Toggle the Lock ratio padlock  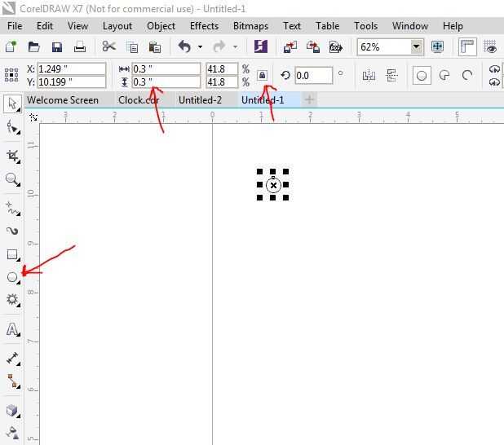tap(263, 76)
